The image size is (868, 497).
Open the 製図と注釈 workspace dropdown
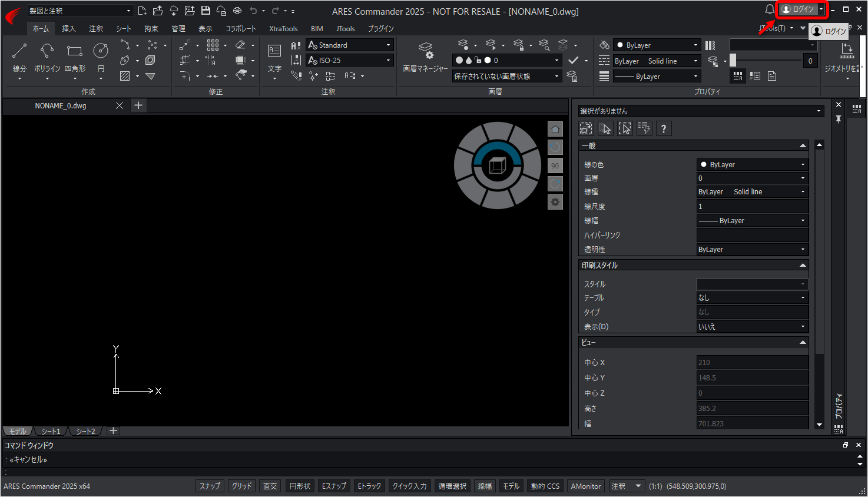click(x=81, y=11)
